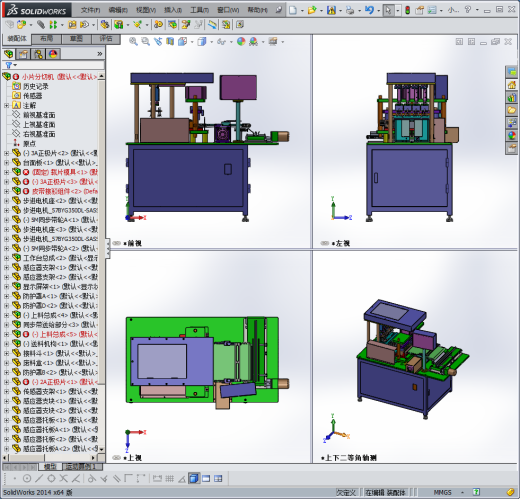
Task: Click the Rebuild traffic light icon
Action: pos(407,10)
